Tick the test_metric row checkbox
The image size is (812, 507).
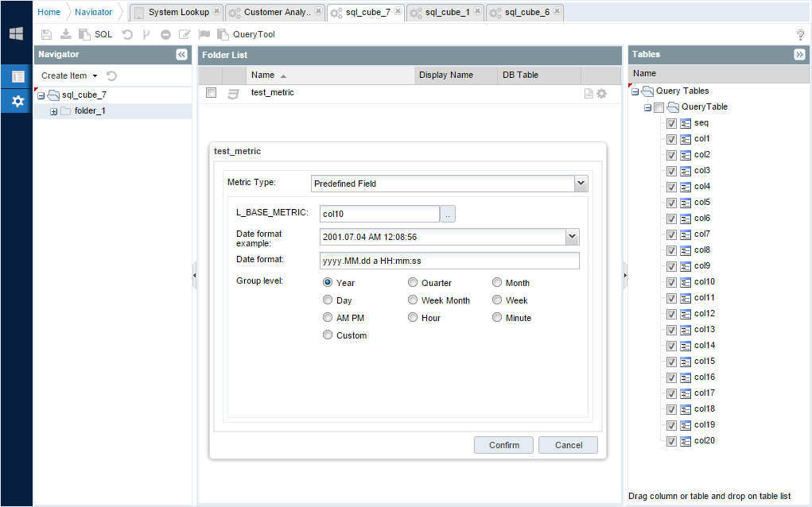pos(211,93)
